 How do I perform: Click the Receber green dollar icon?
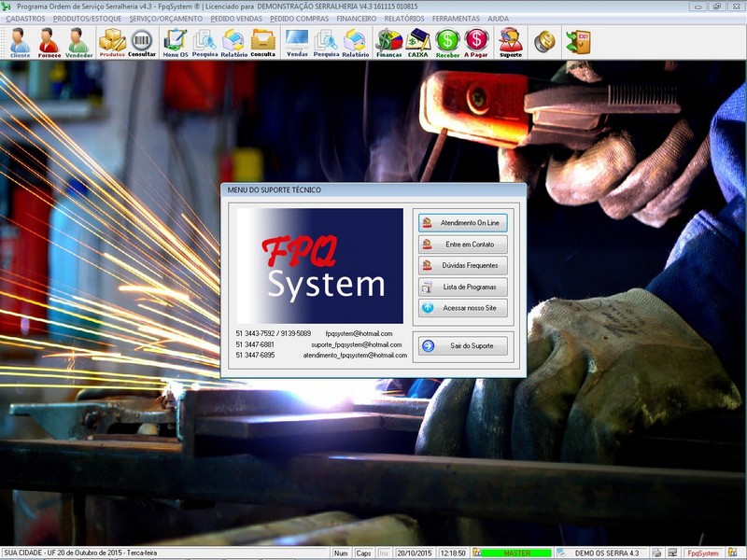448,42
